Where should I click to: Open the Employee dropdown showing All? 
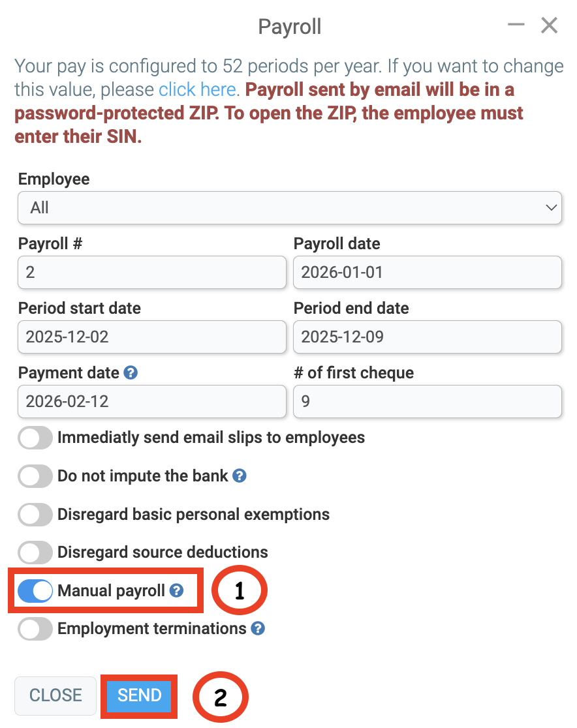(289, 207)
